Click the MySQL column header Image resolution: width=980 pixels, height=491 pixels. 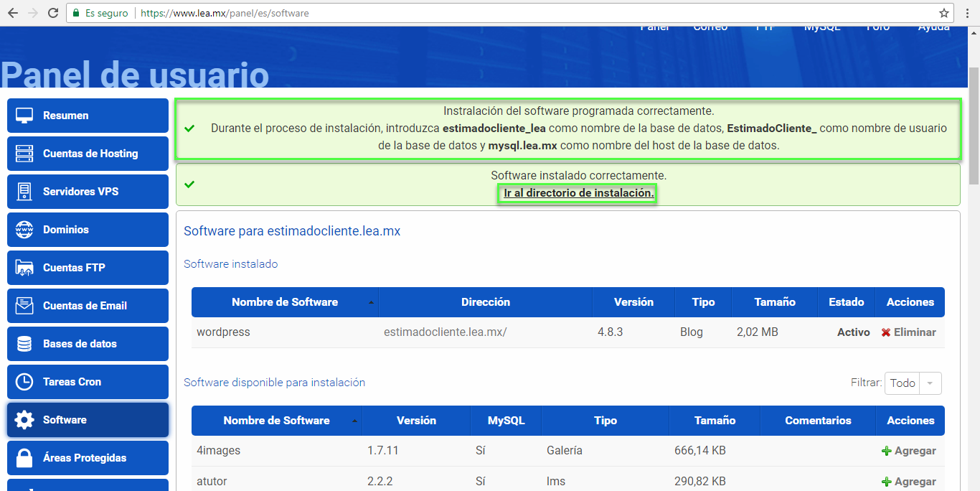click(506, 421)
